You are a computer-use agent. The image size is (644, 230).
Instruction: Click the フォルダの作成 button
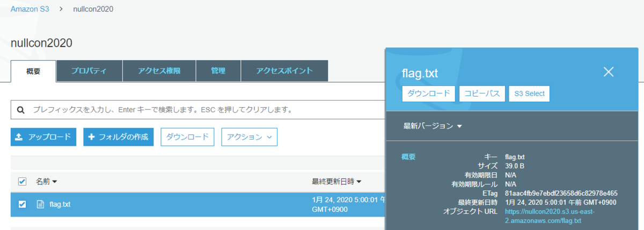119,137
